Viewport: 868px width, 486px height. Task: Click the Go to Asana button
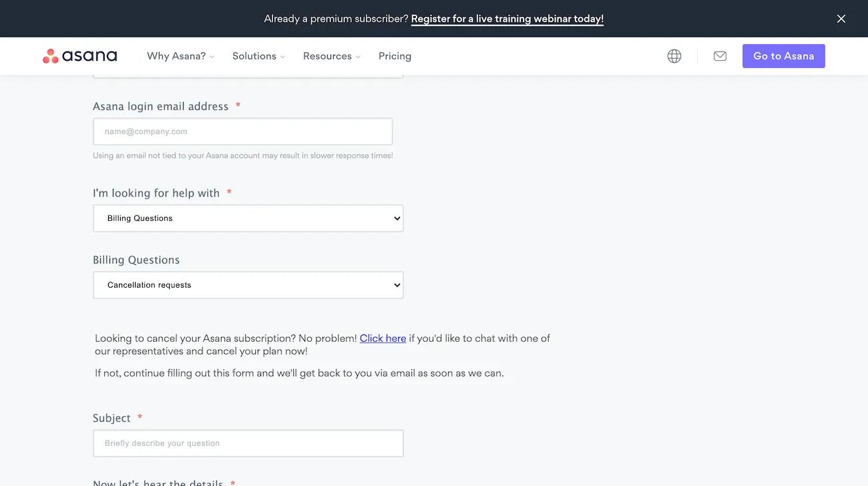(x=784, y=55)
